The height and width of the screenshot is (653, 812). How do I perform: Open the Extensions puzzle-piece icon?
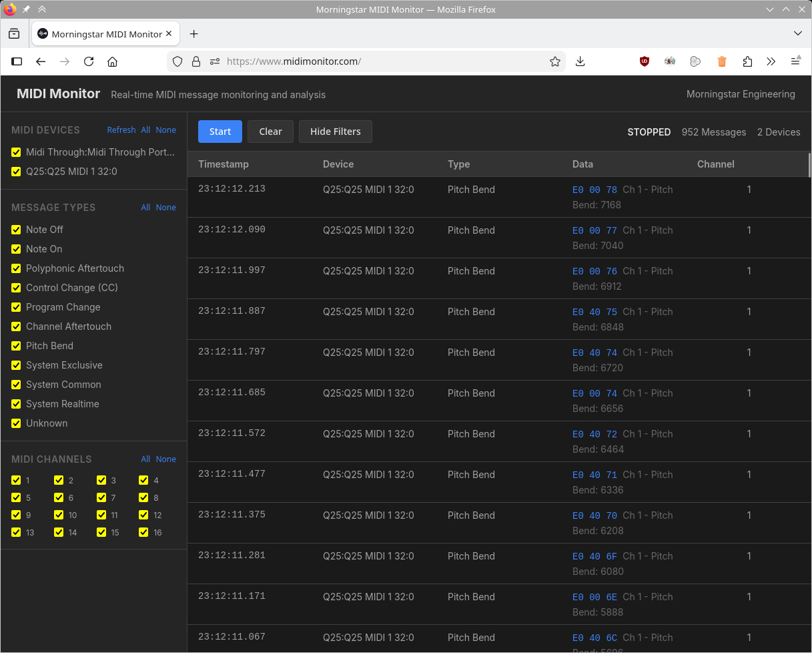[x=747, y=61]
